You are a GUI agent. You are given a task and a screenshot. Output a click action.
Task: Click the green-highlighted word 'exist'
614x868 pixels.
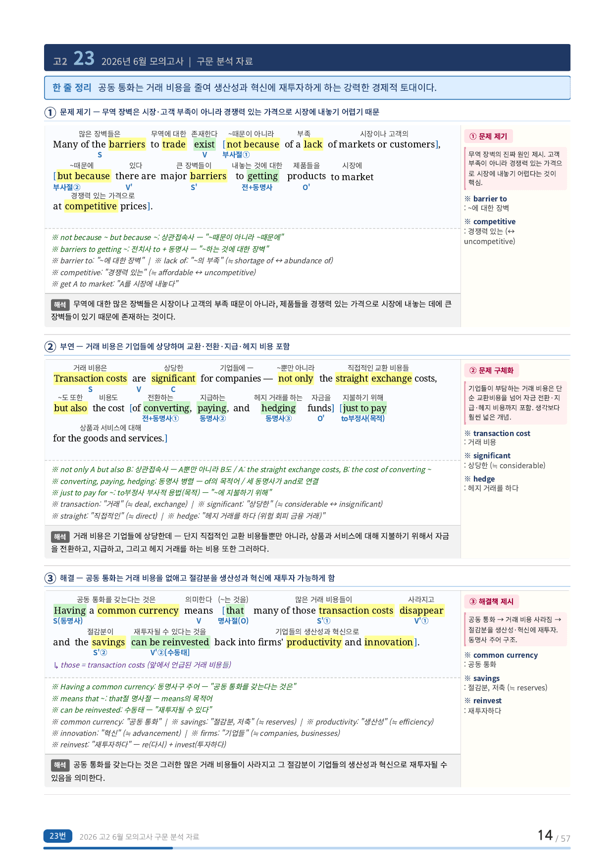point(205,145)
